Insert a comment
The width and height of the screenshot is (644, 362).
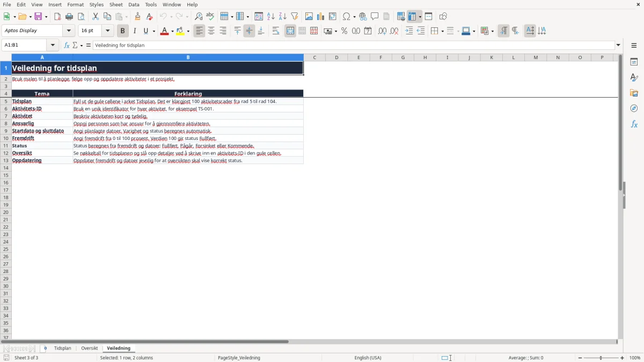[x=375, y=17]
